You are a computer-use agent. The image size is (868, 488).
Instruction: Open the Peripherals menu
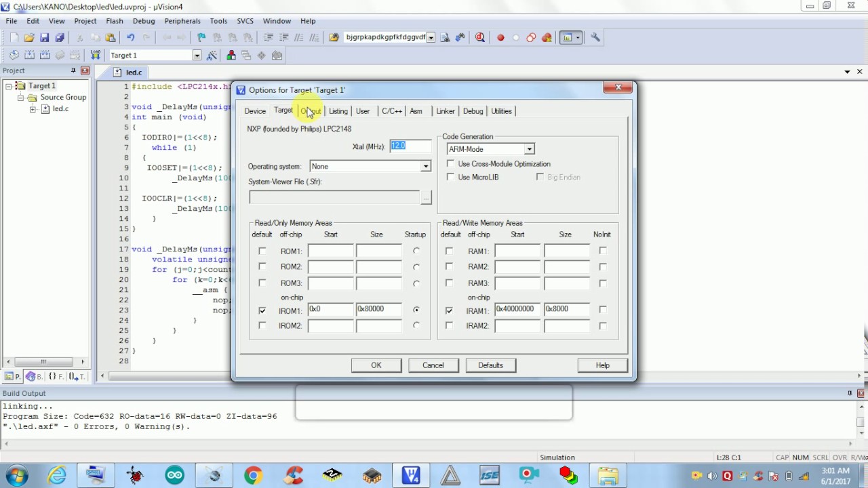coord(182,21)
